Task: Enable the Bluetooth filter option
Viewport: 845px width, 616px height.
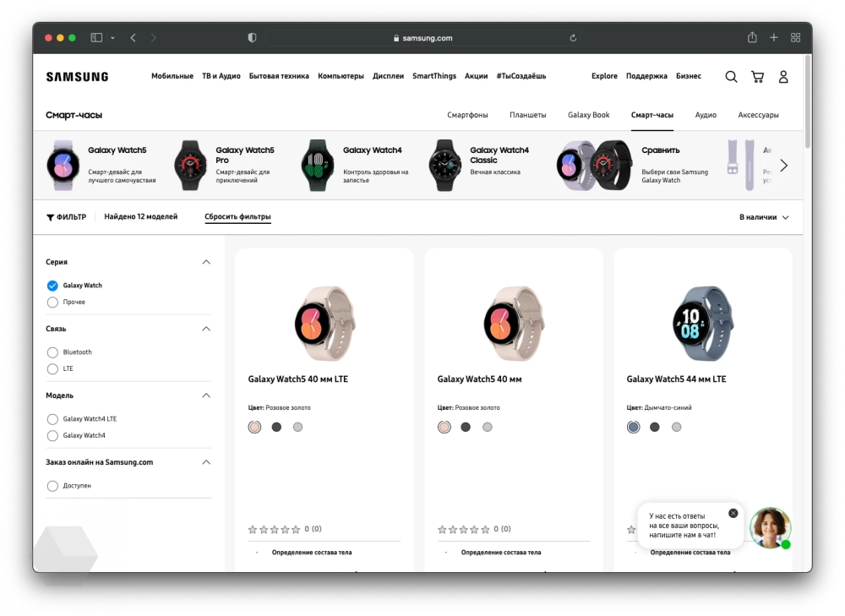Action: pyautogui.click(x=52, y=352)
